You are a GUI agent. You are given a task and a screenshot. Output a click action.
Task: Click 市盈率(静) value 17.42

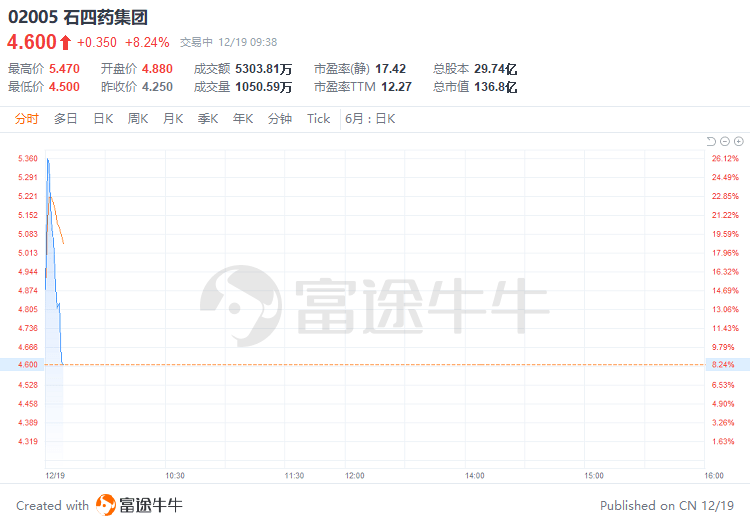click(x=390, y=69)
